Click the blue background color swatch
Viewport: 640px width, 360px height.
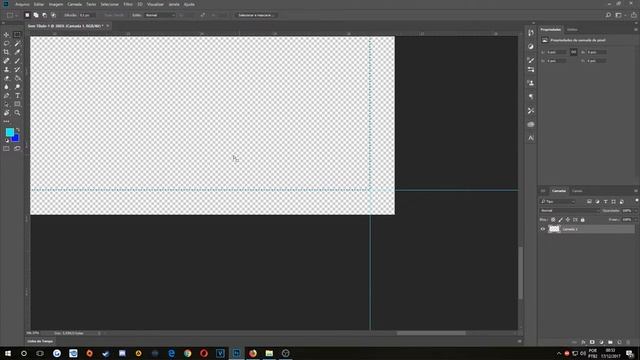(16, 139)
